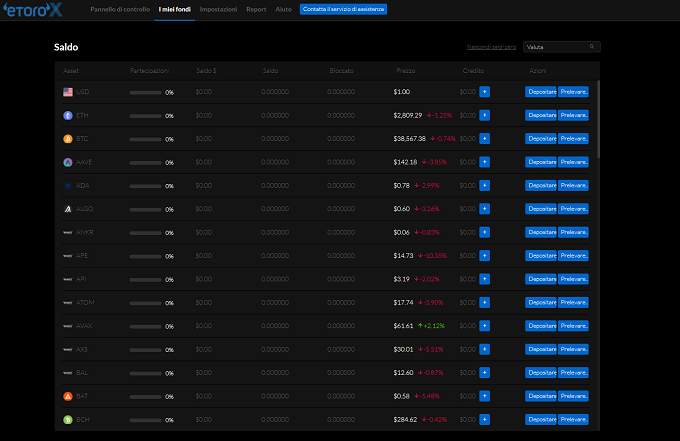Click the USD flag icon
The width and height of the screenshot is (680, 441).
(68, 92)
